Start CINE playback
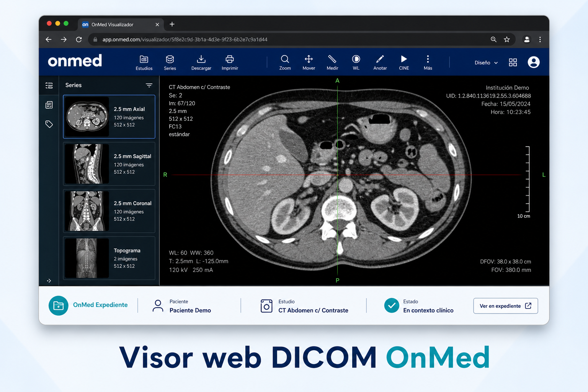Viewport: 588px width, 392px height. pyautogui.click(x=404, y=63)
